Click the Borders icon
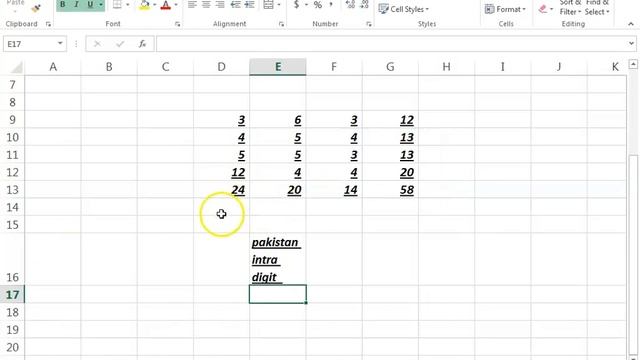Image resolution: width=640 pixels, height=360 pixels. [x=117, y=5]
